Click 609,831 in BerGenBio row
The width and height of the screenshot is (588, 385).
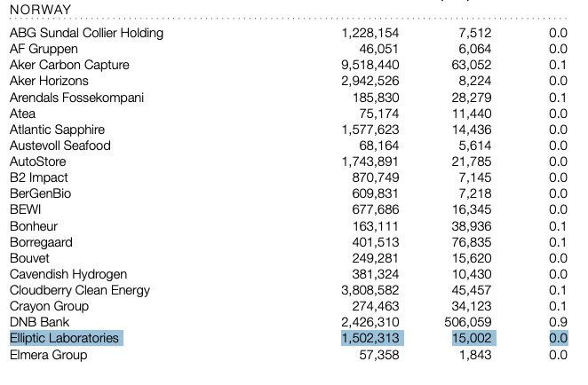[x=376, y=193]
